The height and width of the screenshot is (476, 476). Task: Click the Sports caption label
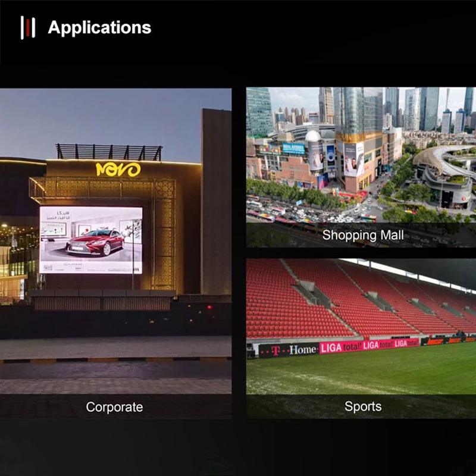[363, 406]
